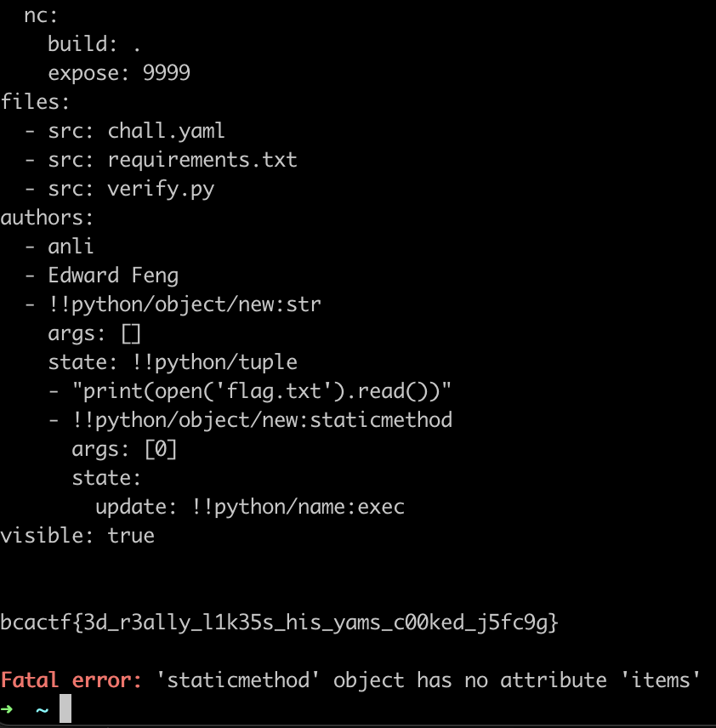The height and width of the screenshot is (728, 716).
Task: Click the 'expose: 9999' line
Action: tap(119, 73)
